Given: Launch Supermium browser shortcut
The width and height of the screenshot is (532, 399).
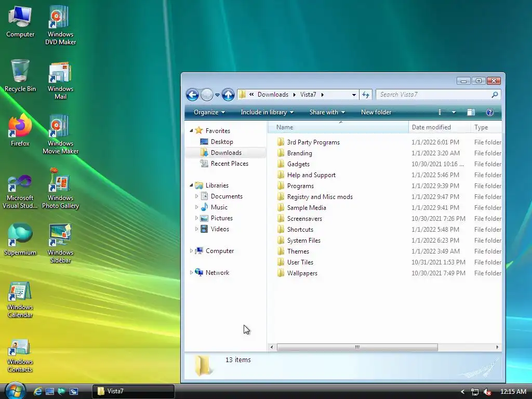Looking at the screenshot, I should tap(20, 240).
